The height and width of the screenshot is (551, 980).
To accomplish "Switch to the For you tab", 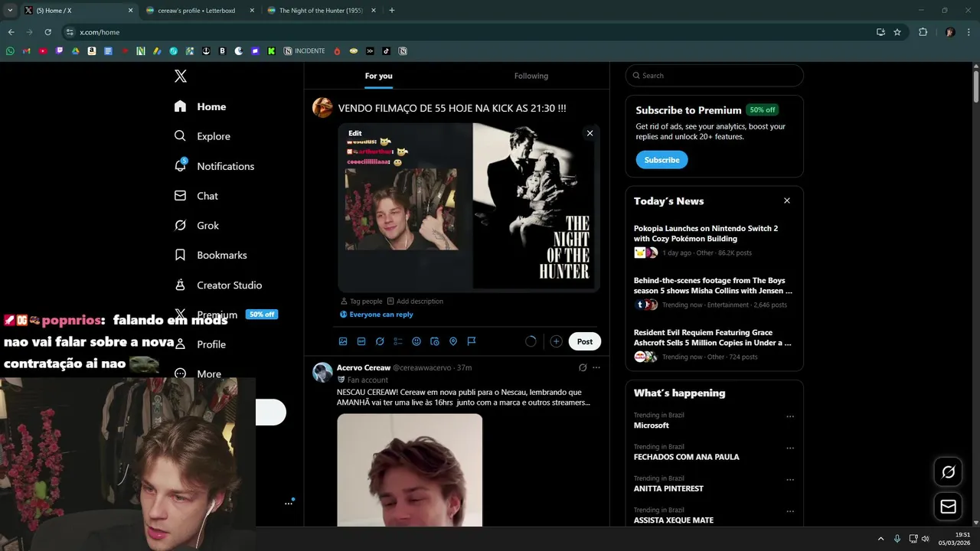I will tap(378, 76).
